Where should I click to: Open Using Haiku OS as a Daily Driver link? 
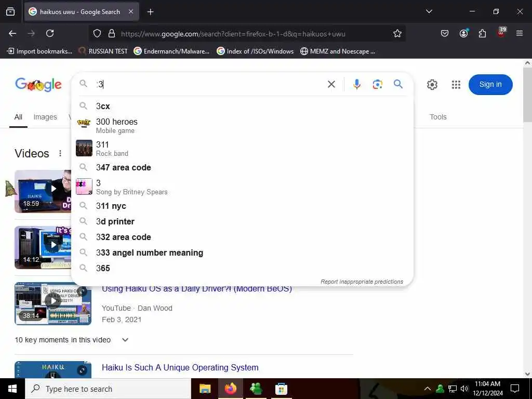197,289
